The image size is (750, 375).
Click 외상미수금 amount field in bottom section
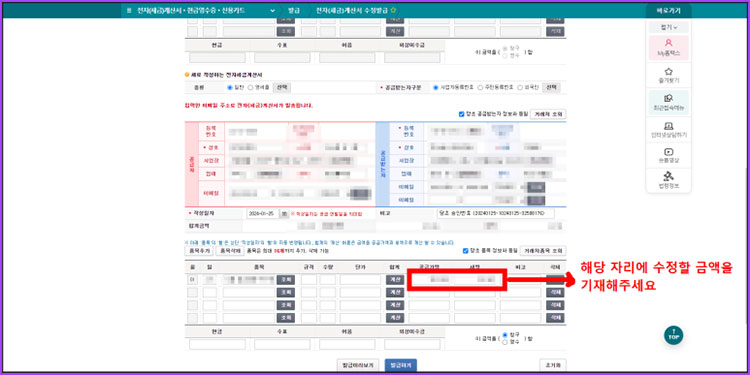click(x=412, y=344)
